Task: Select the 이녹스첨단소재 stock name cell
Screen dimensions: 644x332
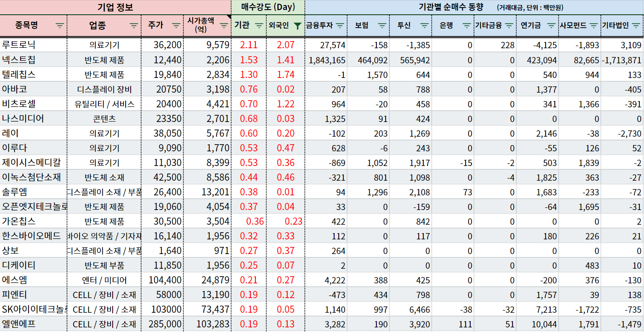Action: pos(33,177)
